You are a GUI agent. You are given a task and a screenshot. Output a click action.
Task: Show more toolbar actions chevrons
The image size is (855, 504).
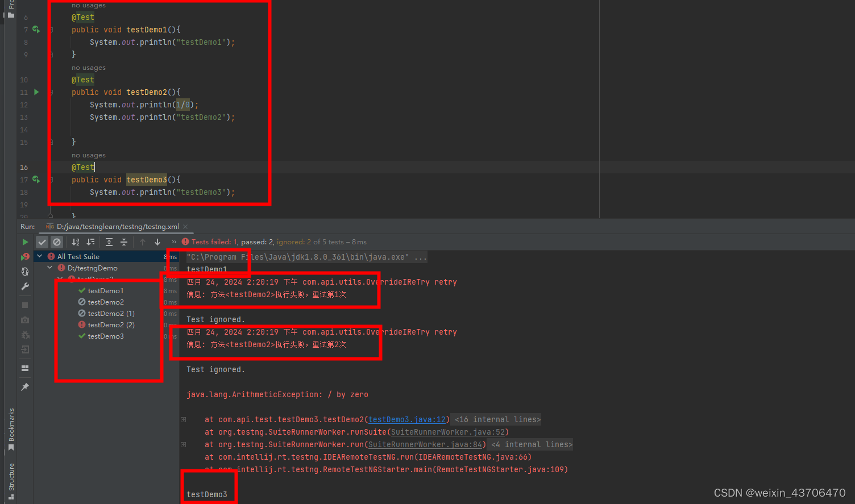(174, 242)
